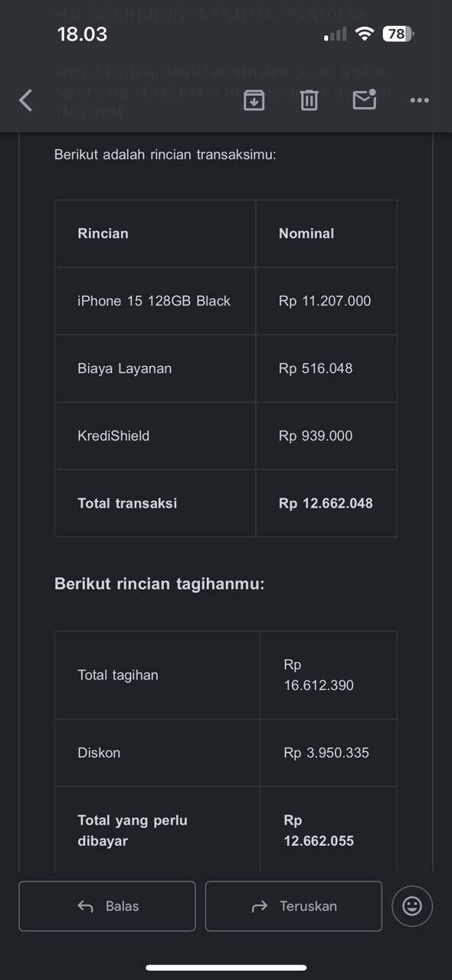452x980 pixels.
Task: Tap the Biaya Layanan row label
Action: coord(124,368)
